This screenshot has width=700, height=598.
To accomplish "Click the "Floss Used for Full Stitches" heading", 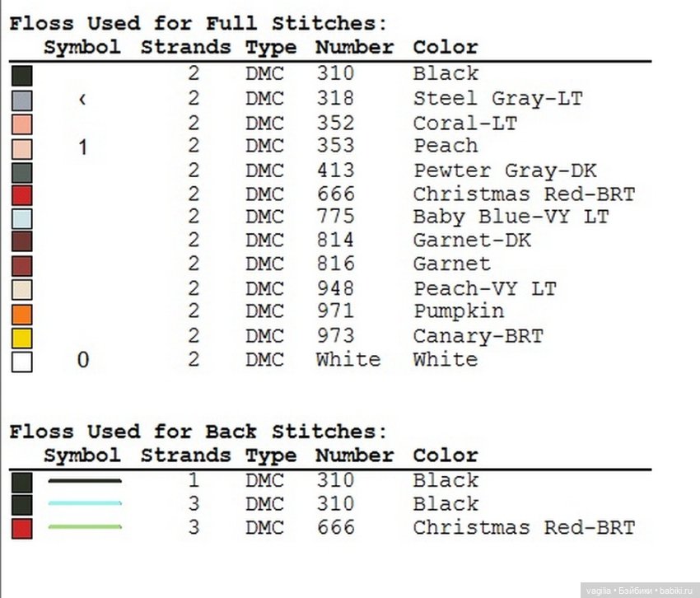I will [198, 24].
